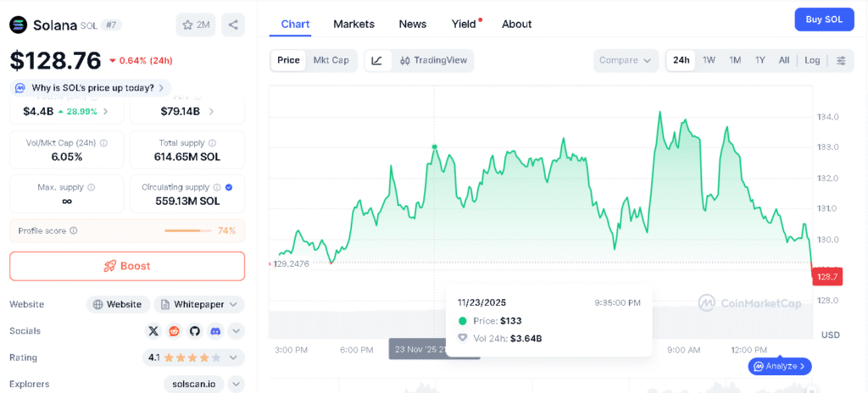The height and width of the screenshot is (393, 868).
Task: Add Solana to watchlist star button
Action: (x=196, y=25)
